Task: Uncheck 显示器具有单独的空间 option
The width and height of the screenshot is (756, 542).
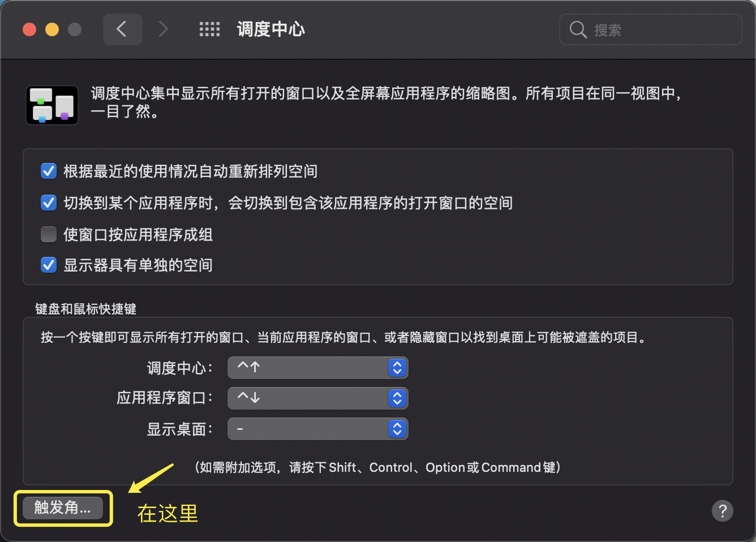Action: click(49, 265)
